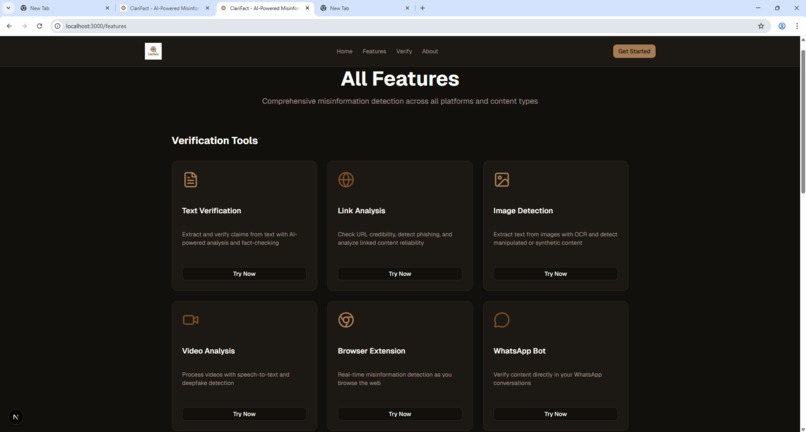The height and width of the screenshot is (432, 806).
Task: Click the 'WhatsApp Bot' card title
Action: [x=520, y=351]
